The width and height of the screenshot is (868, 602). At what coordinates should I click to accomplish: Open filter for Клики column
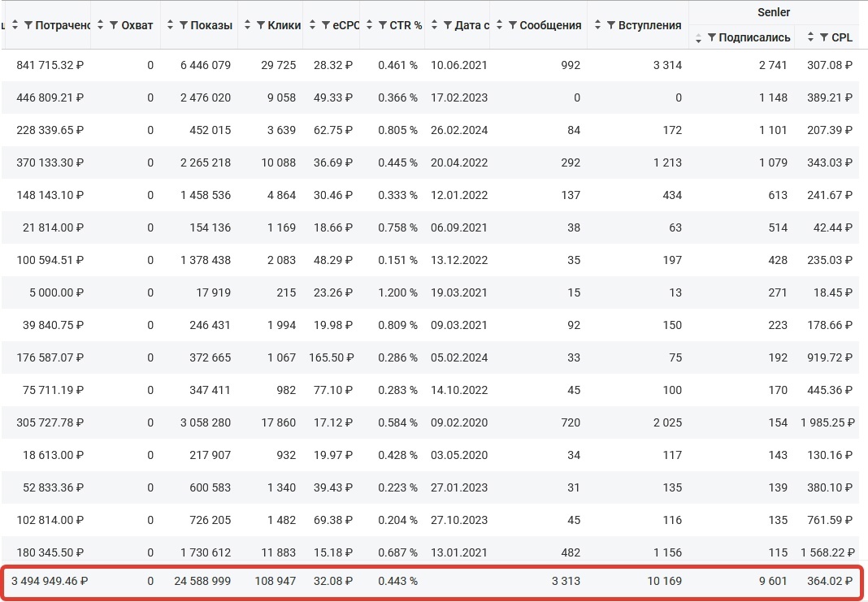click(x=260, y=25)
